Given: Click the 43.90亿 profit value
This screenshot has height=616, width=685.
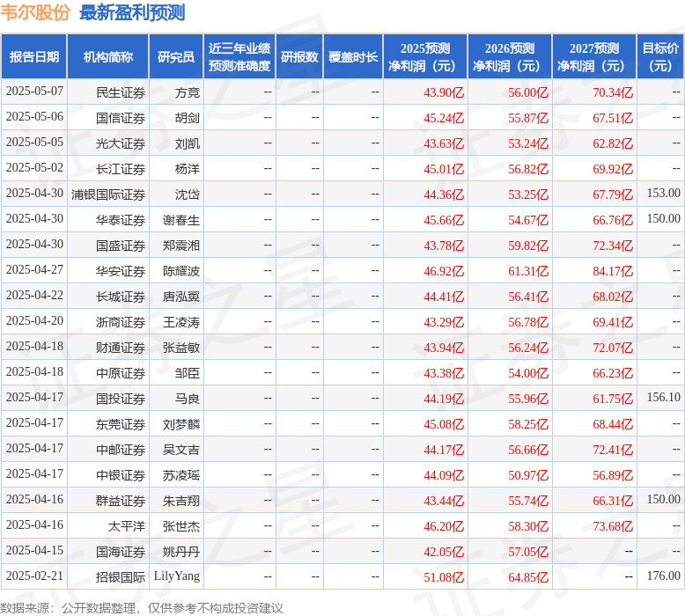Looking at the screenshot, I should (x=444, y=92).
